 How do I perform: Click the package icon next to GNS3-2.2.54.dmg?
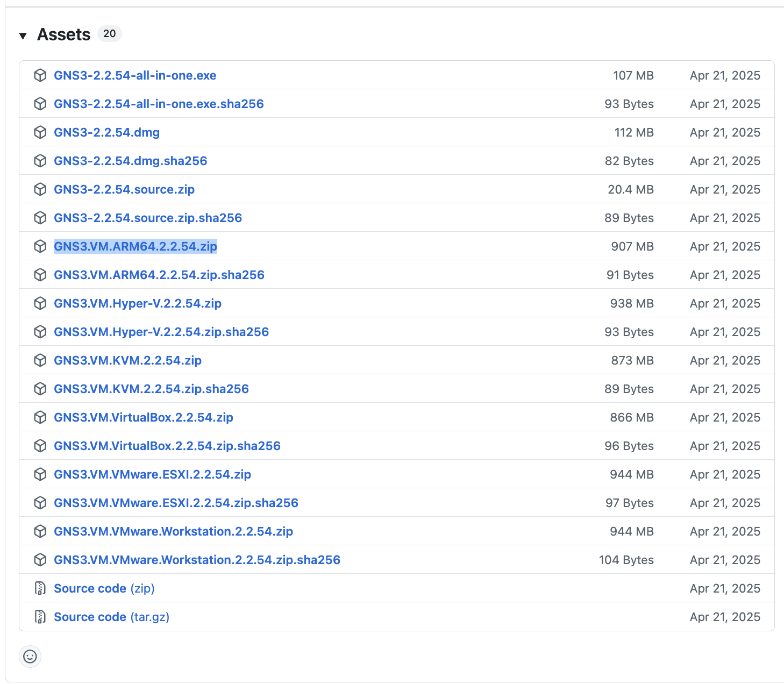[x=41, y=132]
